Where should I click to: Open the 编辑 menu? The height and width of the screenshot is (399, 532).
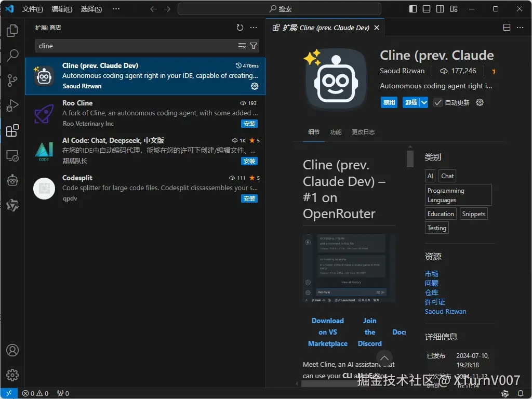point(61,9)
